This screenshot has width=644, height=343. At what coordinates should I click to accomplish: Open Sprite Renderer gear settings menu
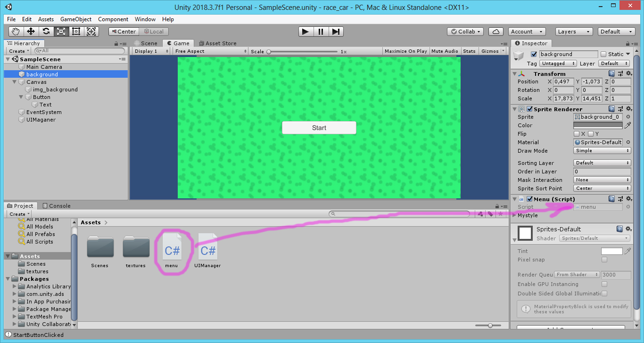pyautogui.click(x=628, y=109)
